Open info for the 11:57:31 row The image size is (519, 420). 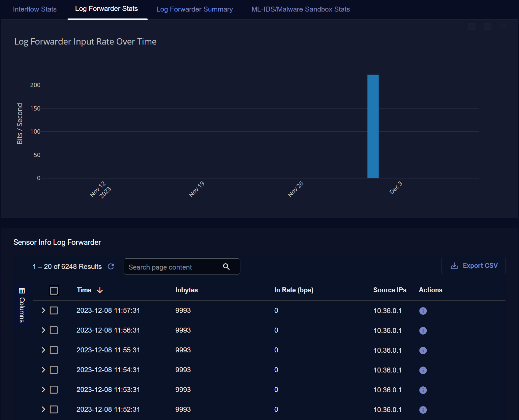[x=423, y=311]
